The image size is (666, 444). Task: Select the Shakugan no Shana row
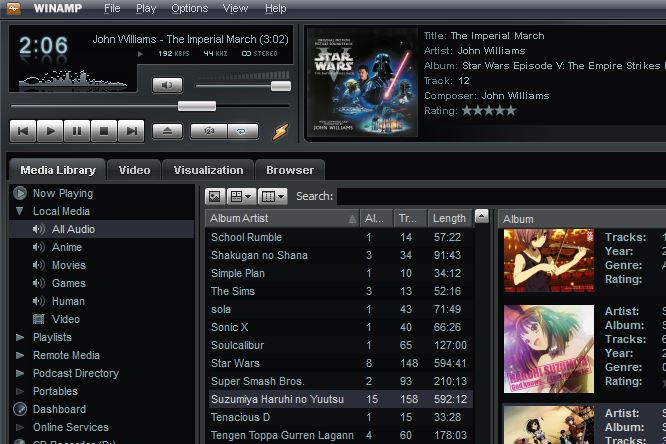[340, 255]
